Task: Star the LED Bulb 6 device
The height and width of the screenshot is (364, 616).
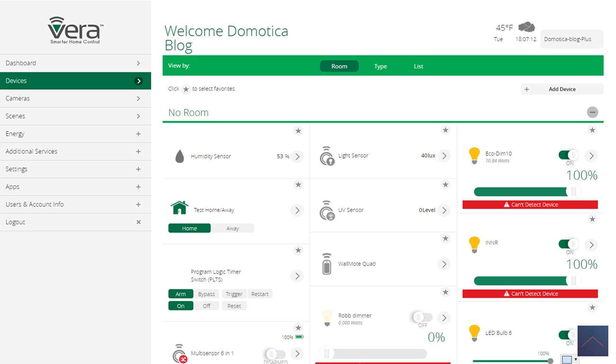Action: 592,308
